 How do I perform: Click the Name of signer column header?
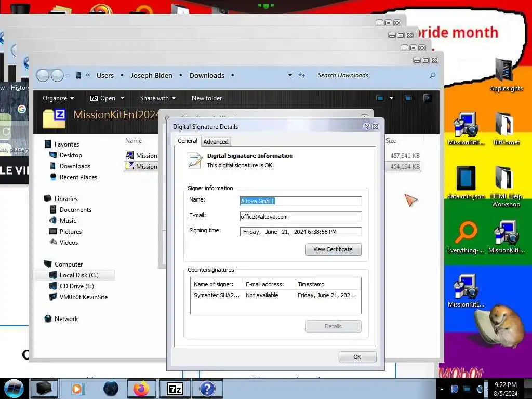point(217,284)
